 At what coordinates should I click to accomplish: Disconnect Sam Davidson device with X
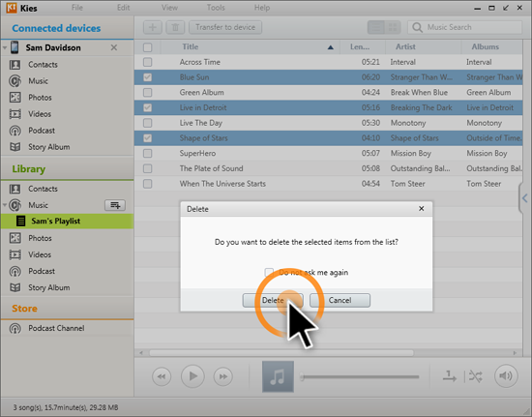(114, 47)
